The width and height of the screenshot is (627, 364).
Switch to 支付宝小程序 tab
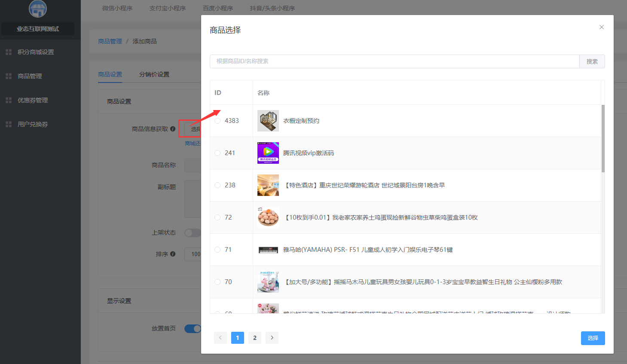pyautogui.click(x=168, y=8)
